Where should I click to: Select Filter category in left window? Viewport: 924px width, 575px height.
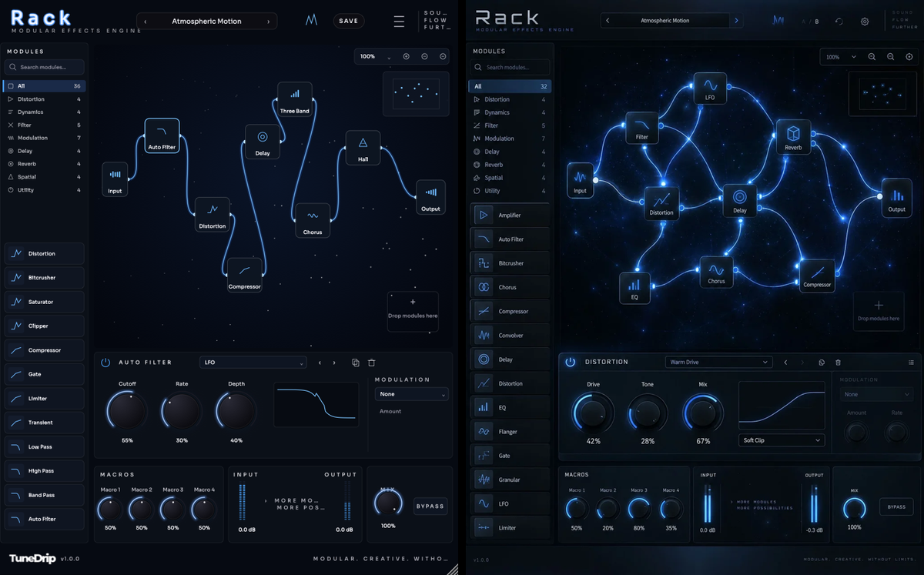[x=44, y=125]
